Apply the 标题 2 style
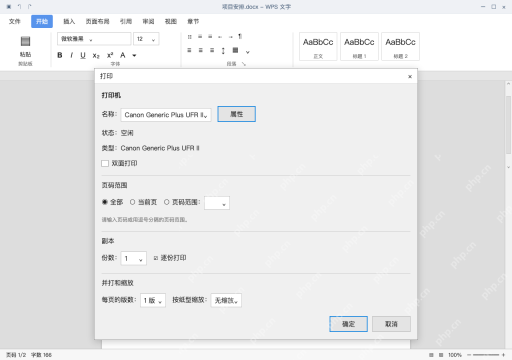Screen dimensions: 512x360 pos(400,46)
